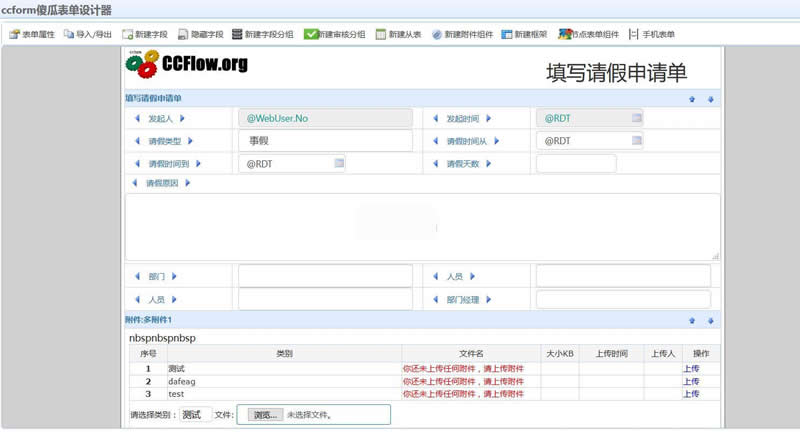Add a sub-table with 新建从表

pyautogui.click(x=394, y=34)
